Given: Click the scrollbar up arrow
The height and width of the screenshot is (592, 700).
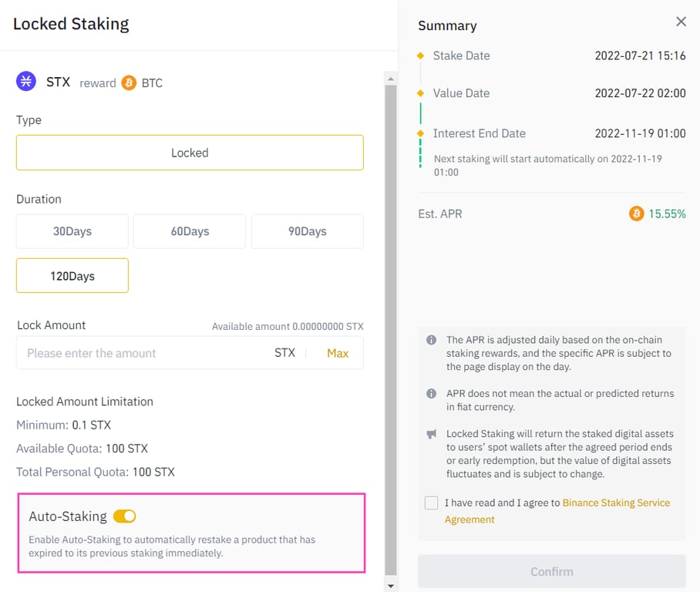Looking at the screenshot, I should [390, 78].
